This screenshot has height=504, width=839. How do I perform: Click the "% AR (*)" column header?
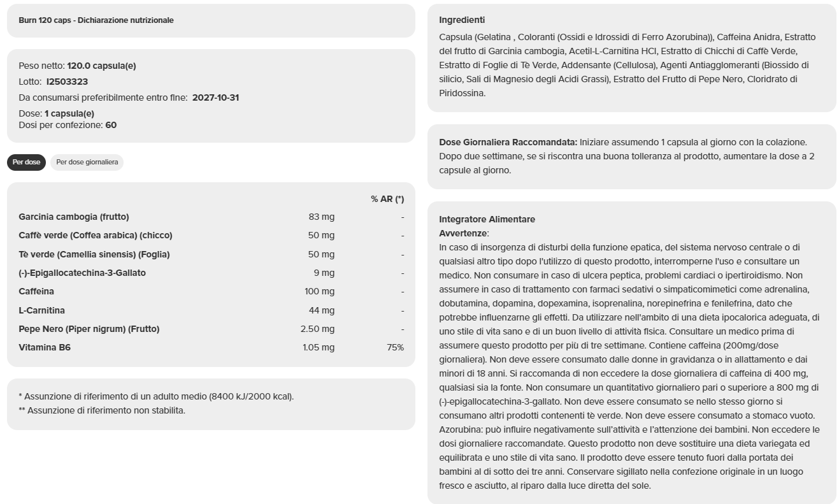tap(387, 199)
